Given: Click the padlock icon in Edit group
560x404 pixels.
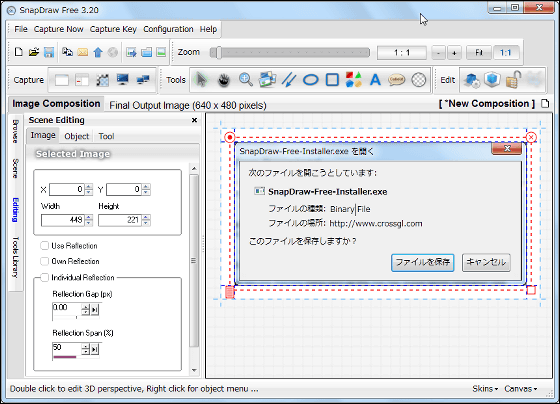Looking at the screenshot, I should (x=513, y=79).
